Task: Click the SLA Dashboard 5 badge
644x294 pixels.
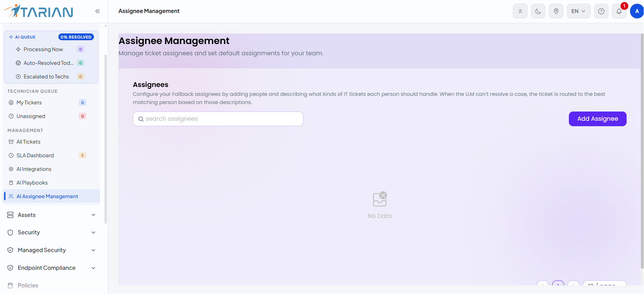Action: [82, 156]
